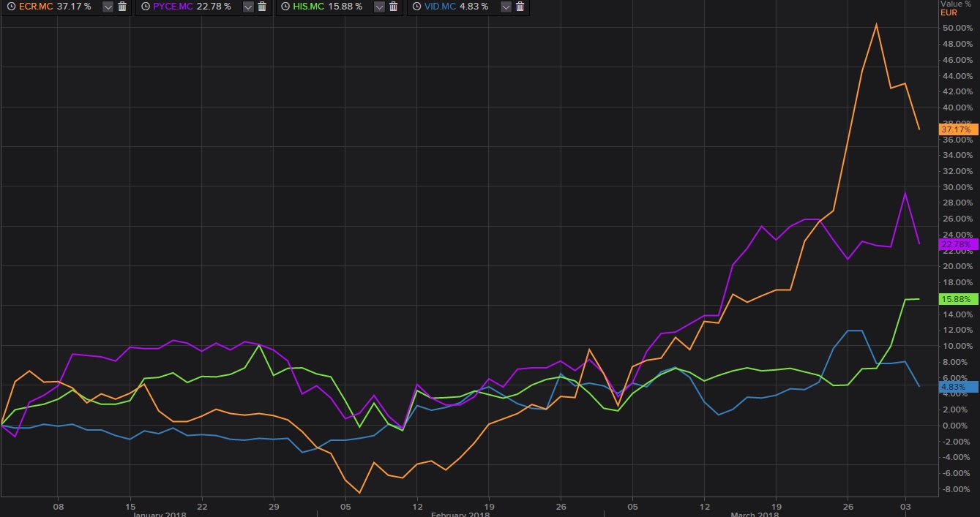980x517 pixels.
Task: Select the HIS.MC ticker label
Action: [x=310, y=7]
